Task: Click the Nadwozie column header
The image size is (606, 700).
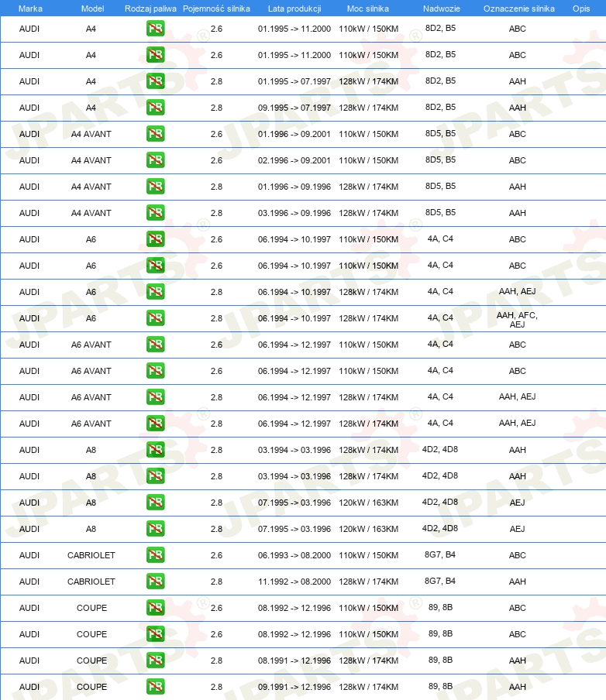Action: pyautogui.click(x=442, y=9)
